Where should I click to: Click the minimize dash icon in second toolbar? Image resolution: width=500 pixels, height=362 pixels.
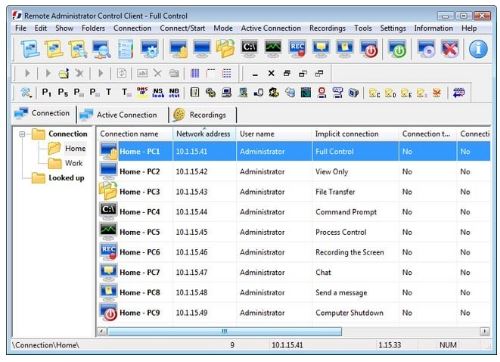coord(255,74)
